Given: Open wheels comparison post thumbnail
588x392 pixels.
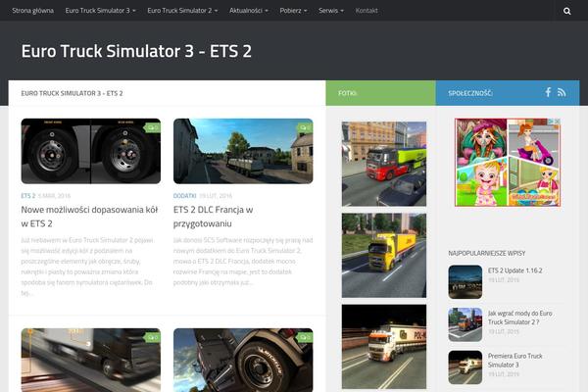Looking at the screenshot, I should [91, 151].
